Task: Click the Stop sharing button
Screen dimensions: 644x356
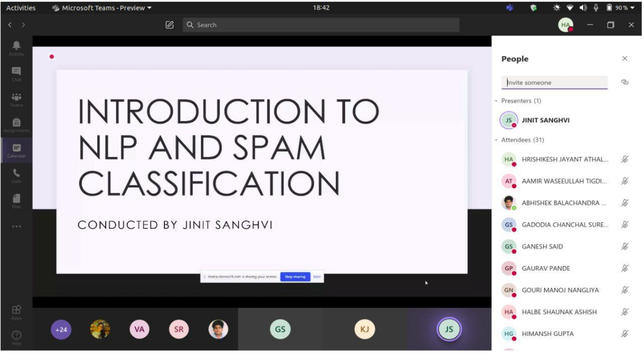Action: (295, 277)
